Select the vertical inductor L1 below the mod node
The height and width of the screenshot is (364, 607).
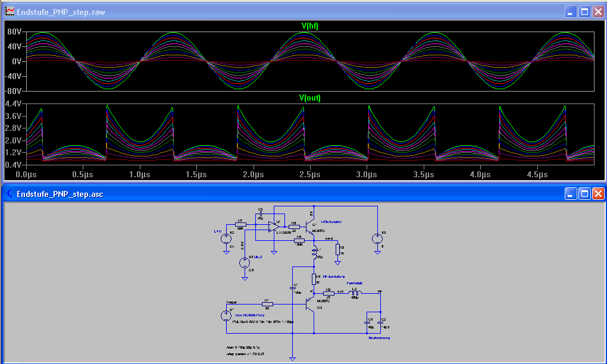tap(314, 253)
